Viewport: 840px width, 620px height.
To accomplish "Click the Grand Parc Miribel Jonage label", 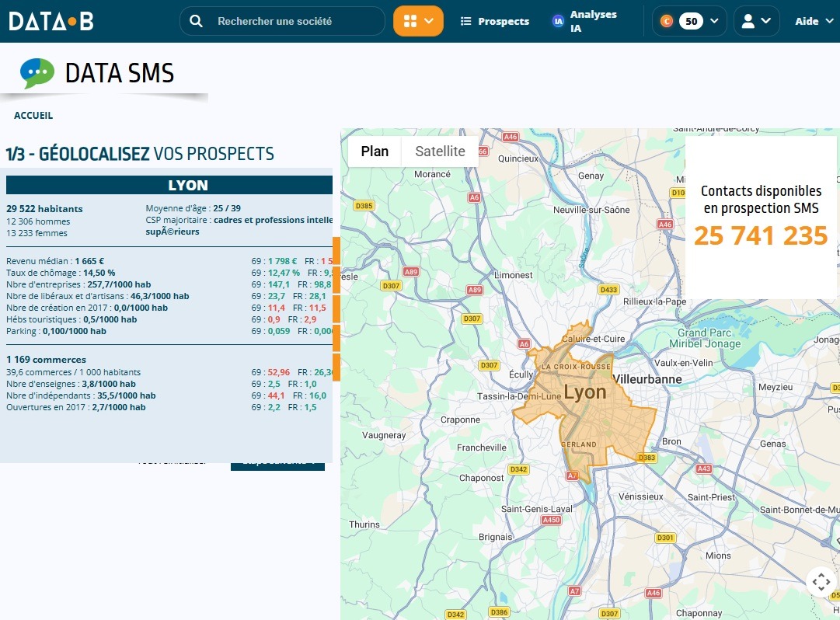I will (705, 339).
